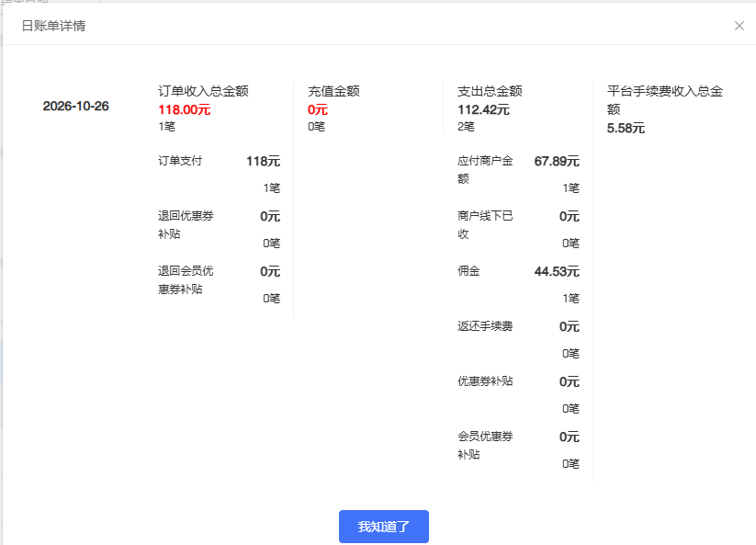Click the 支出总金额 heading
The height and width of the screenshot is (545, 756).
(x=490, y=91)
